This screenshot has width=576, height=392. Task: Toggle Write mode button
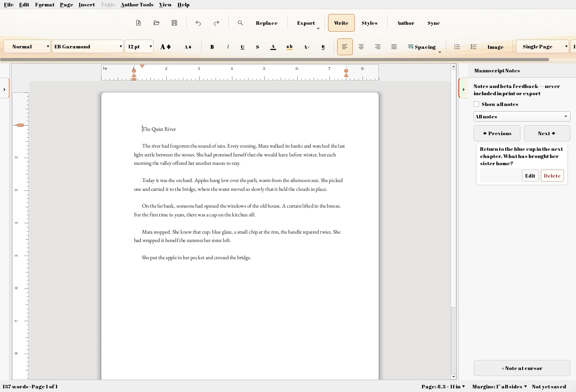tap(341, 23)
